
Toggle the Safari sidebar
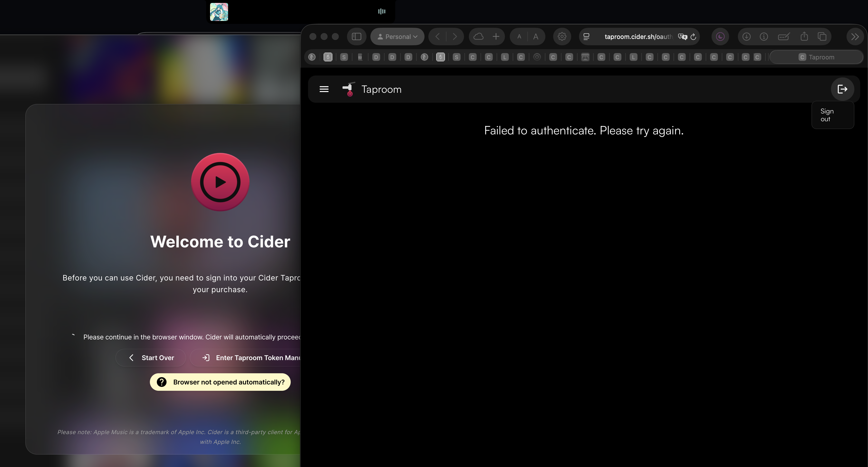(x=357, y=37)
